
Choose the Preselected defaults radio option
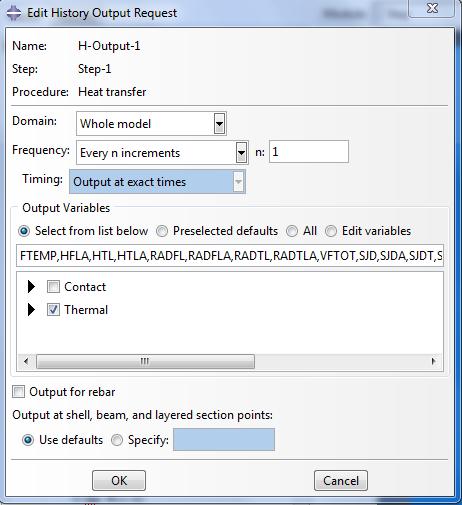tap(162, 231)
